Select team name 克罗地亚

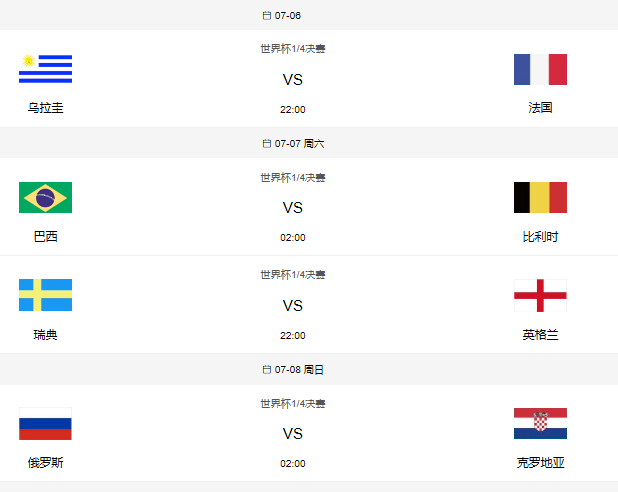pos(540,463)
